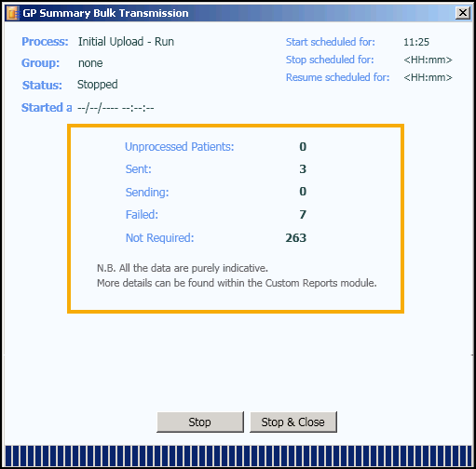The image size is (476, 469).
Task: Set the Resume scheduled for time field
Action: click(428, 77)
